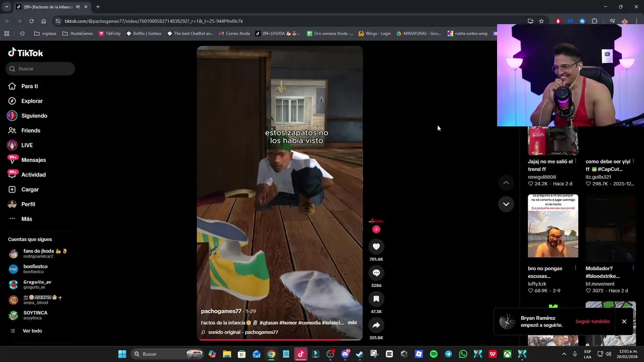
Task: Mute the tab via the speaker icon
Action: pyautogui.click(x=78, y=7)
